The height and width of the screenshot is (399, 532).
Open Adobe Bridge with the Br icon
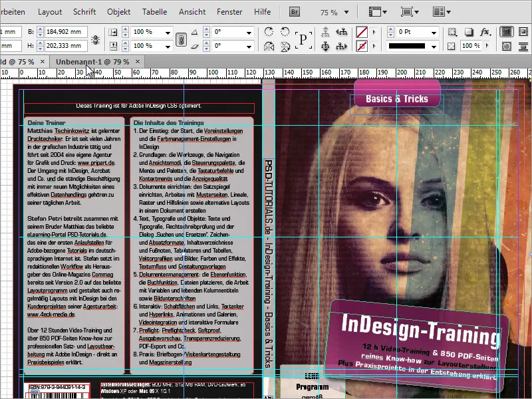coord(295,12)
